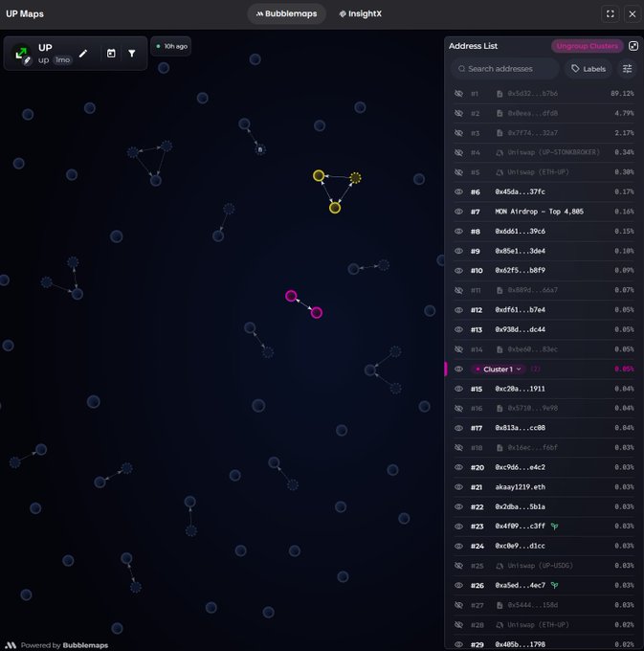The width and height of the screenshot is (644, 651).
Task: Select the upper-left magenta cluster bubble
Action: click(x=291, y=296)
